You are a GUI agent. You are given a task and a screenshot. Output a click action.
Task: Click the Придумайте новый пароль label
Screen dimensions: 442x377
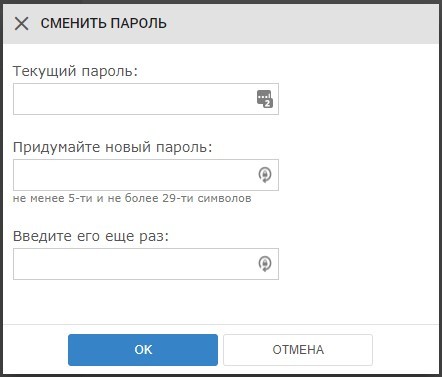(113, 147)
